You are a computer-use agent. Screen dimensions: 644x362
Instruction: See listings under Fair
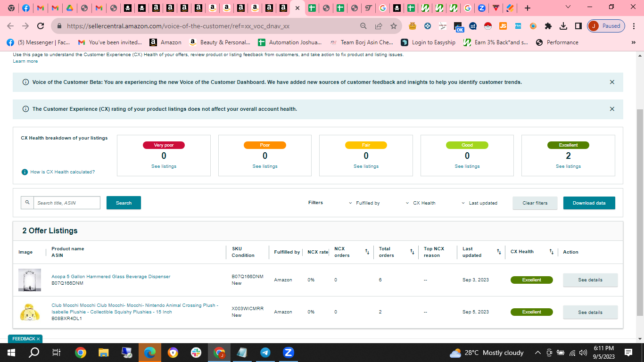366,166
